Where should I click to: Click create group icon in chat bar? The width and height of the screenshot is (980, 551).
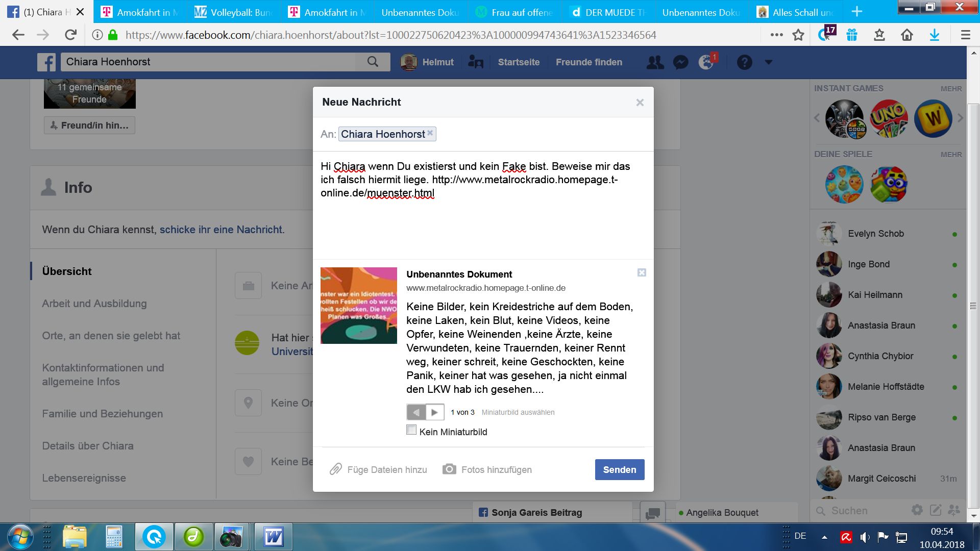coord(953,510)
